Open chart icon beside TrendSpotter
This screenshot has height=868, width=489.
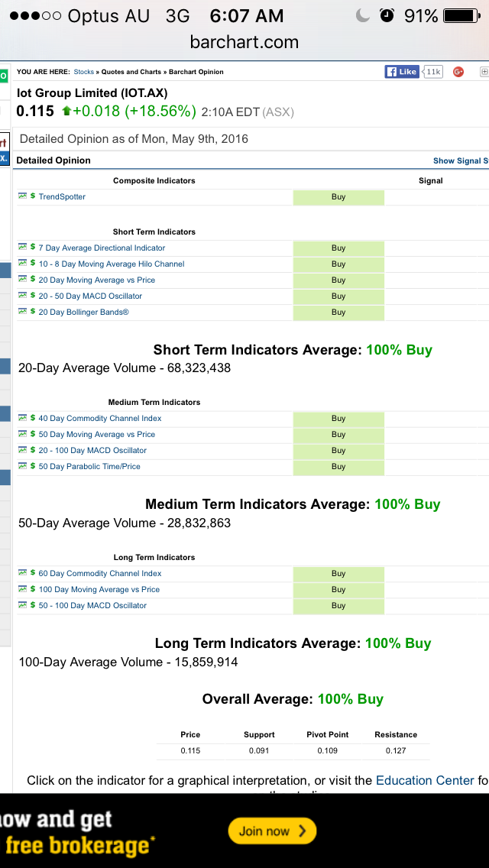23,196
